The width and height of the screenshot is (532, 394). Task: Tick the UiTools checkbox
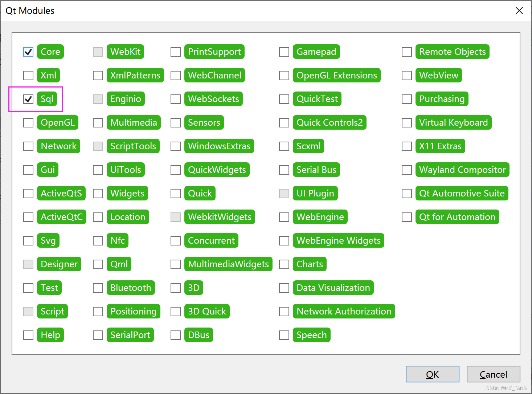pos(98,170)
